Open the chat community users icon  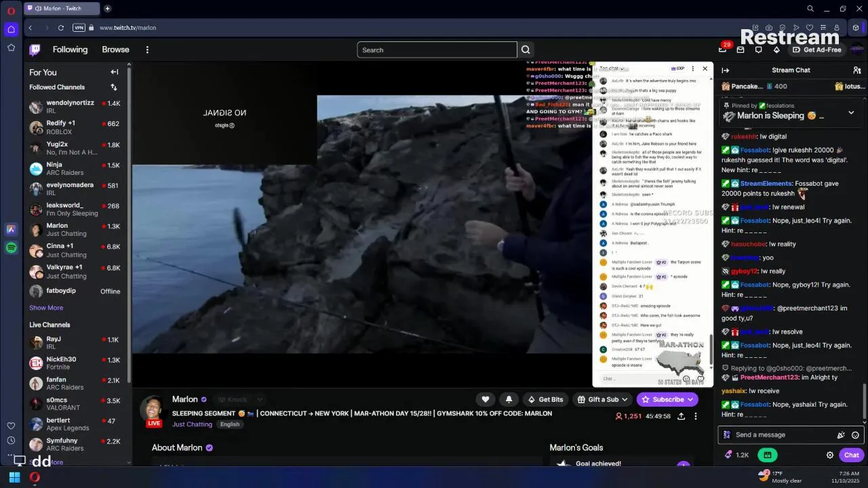856,70
